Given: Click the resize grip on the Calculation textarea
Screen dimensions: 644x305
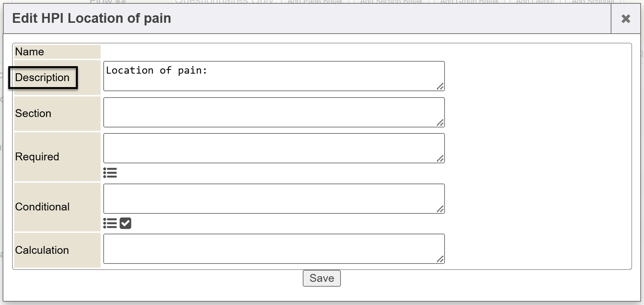Looking at the screenshot, I should point(440,259).
